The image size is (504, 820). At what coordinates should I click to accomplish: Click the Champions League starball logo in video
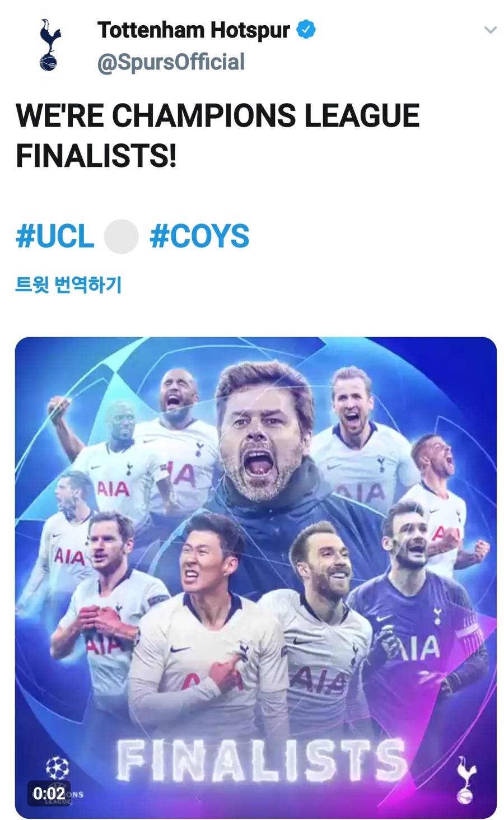tap(57, 767)
